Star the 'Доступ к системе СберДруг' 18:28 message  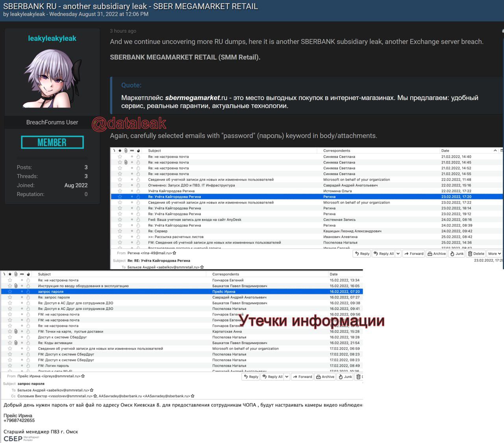click(10, 337)
